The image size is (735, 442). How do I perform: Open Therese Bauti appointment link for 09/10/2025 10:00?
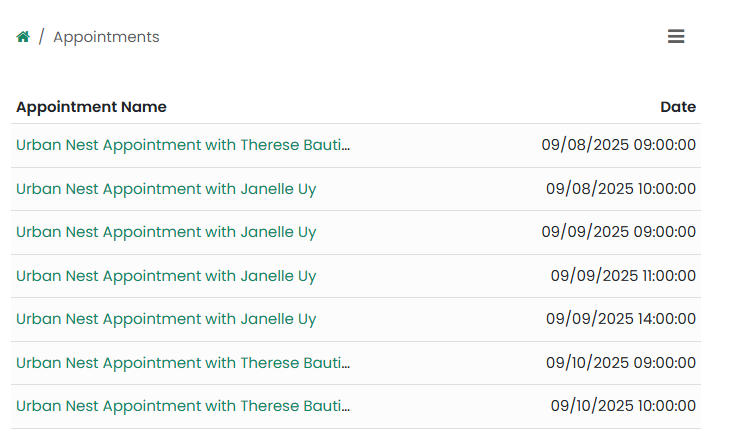point(183,406)
